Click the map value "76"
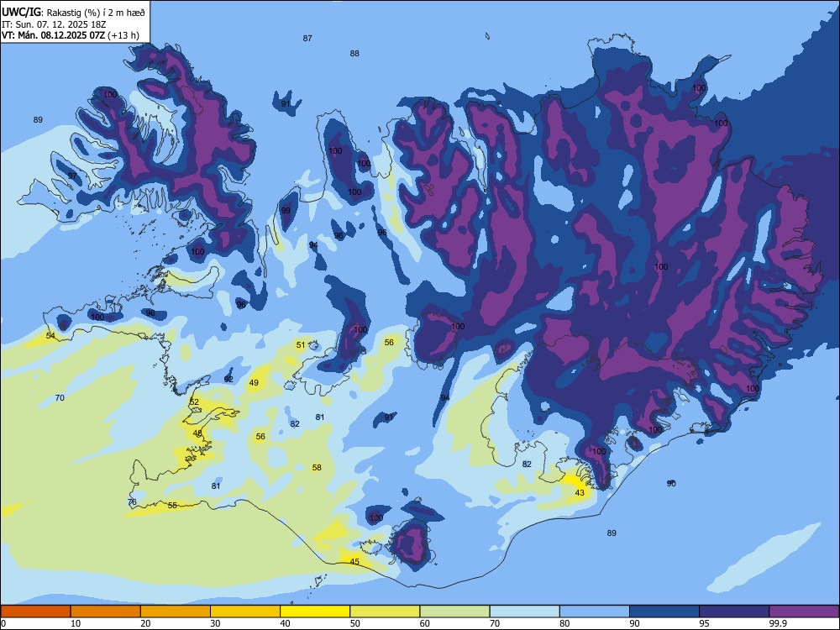Viewport: 840px width, 630px height. coord(133,502)
